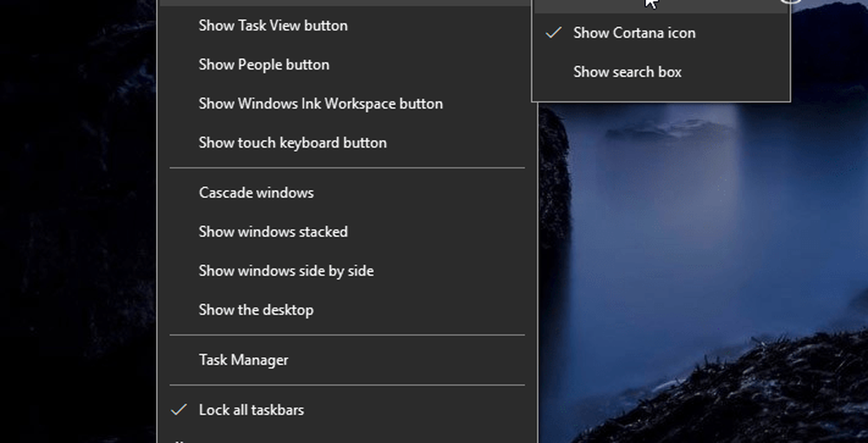The width and height of the screenshot is (868, 443).
Task: Click the checkmark beside Lock all taskbars
Action: coord(178,410)
